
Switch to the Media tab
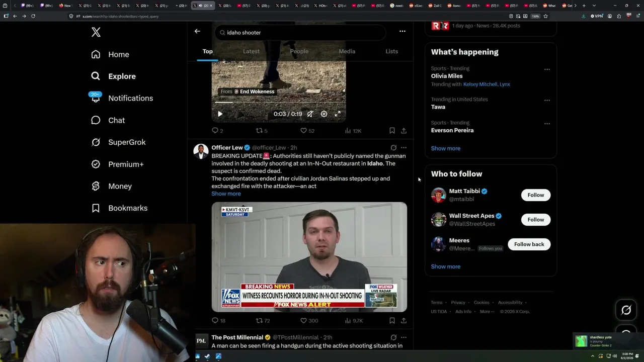click(347, 51)
